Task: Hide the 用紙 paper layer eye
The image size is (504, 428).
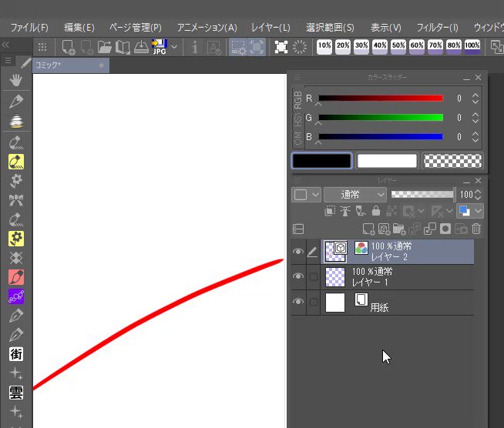Action: point(298,302)
